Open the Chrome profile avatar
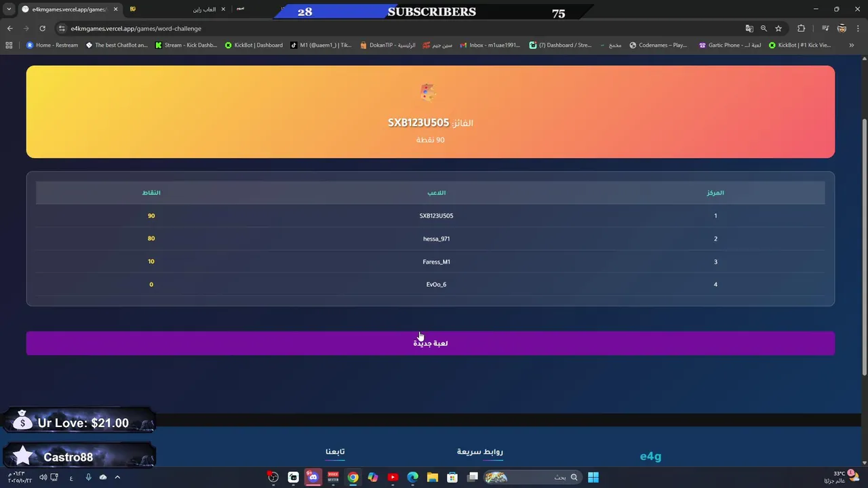 842,28
